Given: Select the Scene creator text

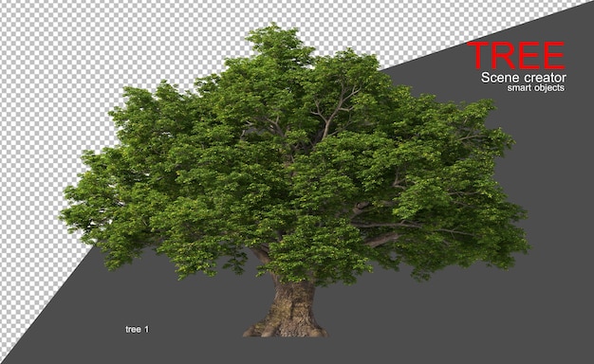Looking at the screenshot, I should click(524, 78).
